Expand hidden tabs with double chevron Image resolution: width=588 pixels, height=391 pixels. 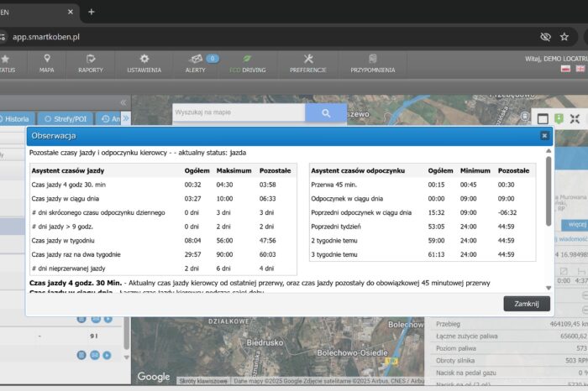pyautogui.click(x=126, y=119)
